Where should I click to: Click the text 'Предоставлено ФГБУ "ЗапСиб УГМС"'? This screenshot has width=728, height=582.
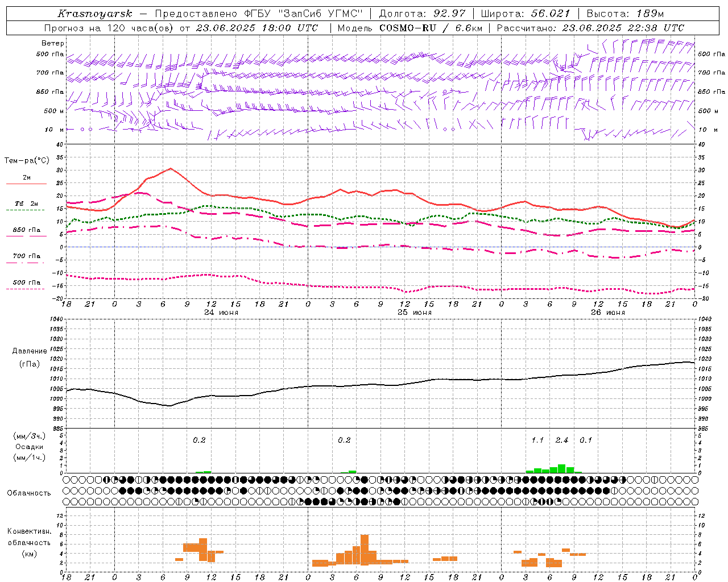tap(259, 14)
